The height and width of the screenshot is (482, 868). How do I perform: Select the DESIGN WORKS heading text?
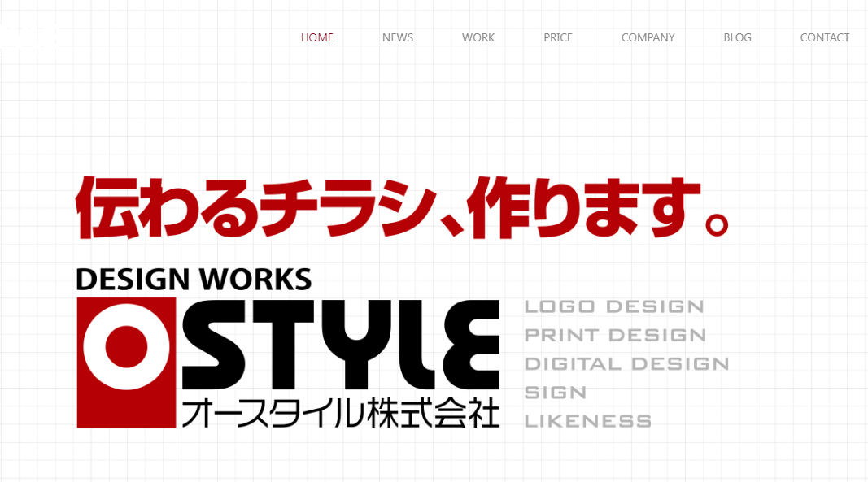pos(194,279)
